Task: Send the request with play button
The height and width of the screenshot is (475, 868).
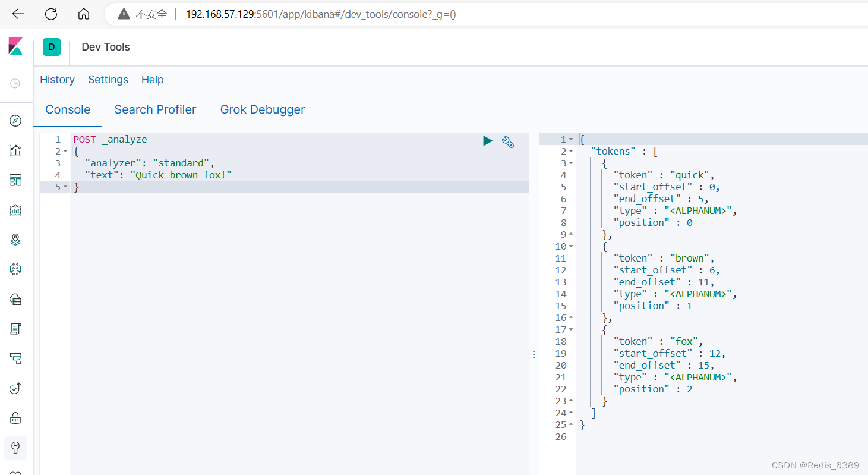Action: point(488,141)
